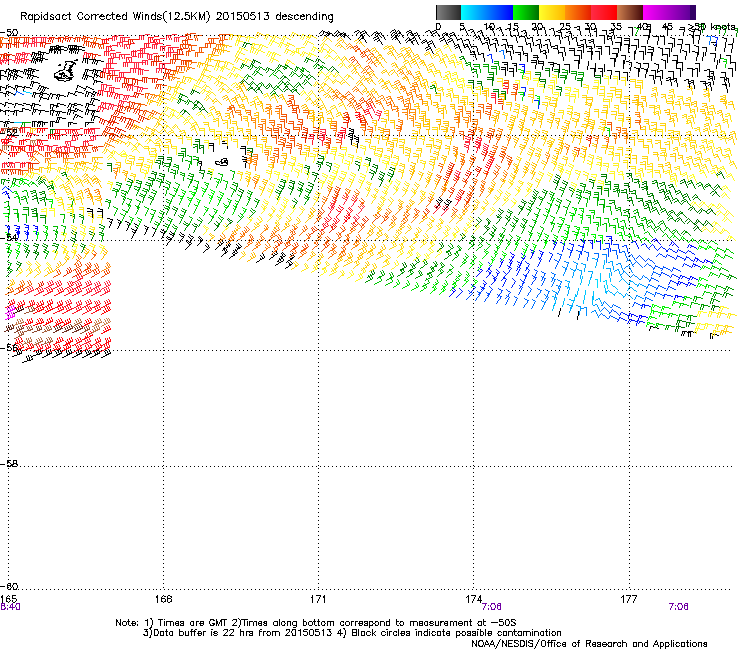Select the -54 latitude axis label
Screen dimensions: 740x650
[x=9, y=237]
